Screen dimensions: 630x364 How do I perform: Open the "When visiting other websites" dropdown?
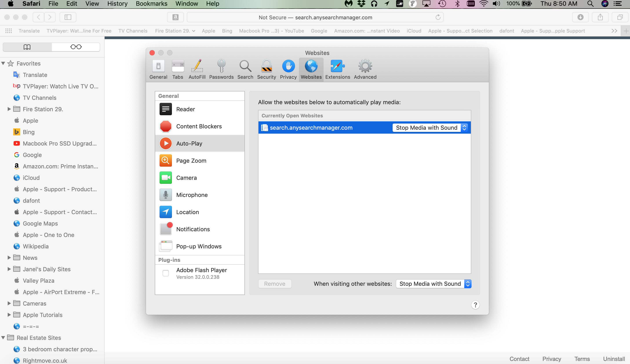[433, 284]
